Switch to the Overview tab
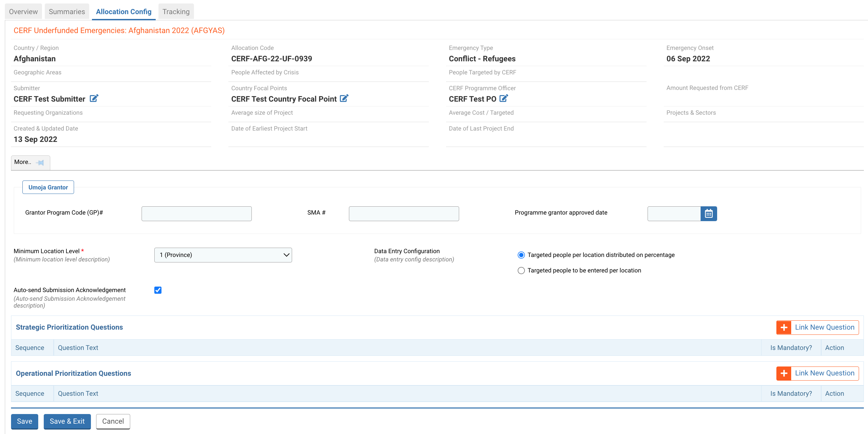Image resolution: width=868 pixels, height=434 pixels. [x=24, y=11]
